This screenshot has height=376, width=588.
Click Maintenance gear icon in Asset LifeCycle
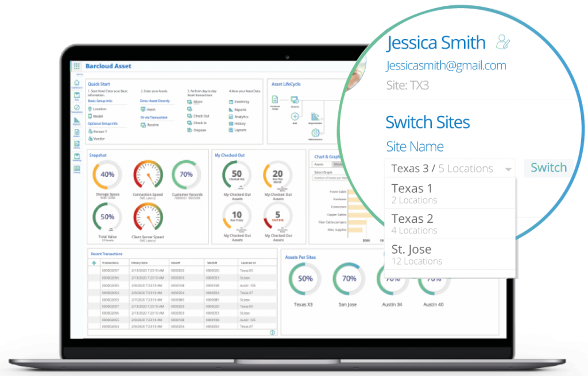tap(315, 133)
